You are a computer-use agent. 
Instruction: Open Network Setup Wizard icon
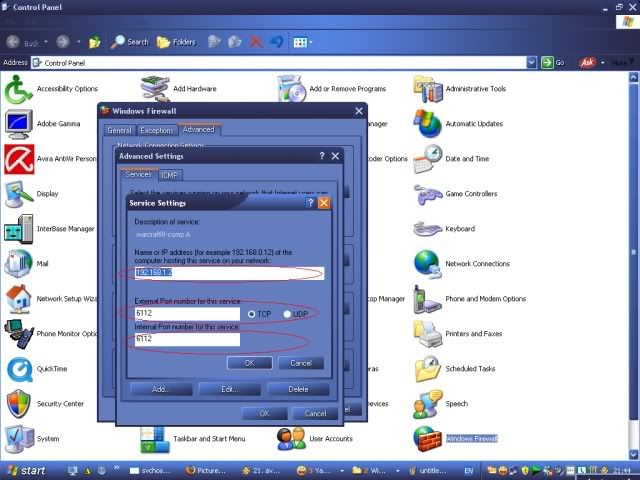click(x=18, y=299)
